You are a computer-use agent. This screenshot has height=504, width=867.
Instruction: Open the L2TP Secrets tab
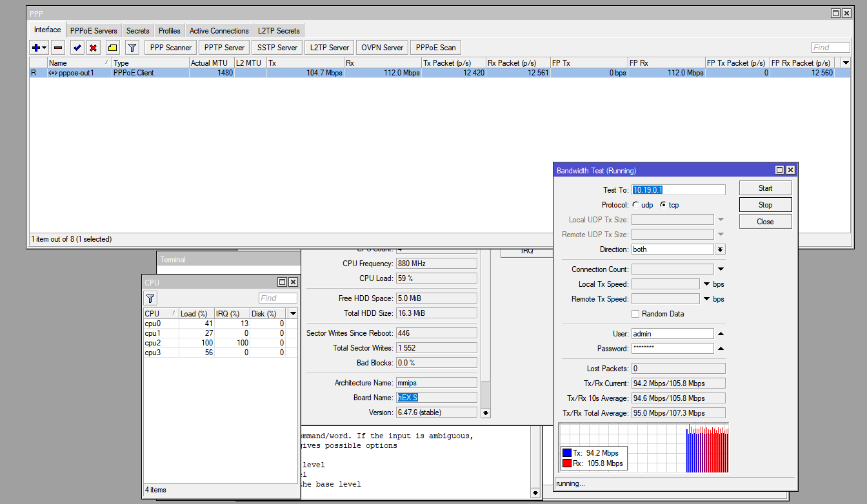pyautogui.click(x=279, y=31)
